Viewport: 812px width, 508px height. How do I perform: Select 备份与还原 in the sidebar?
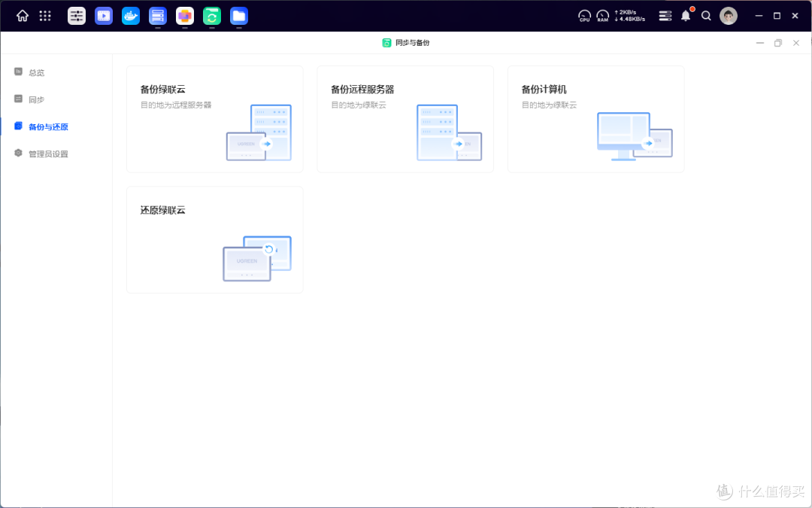[x=48, y=127]
